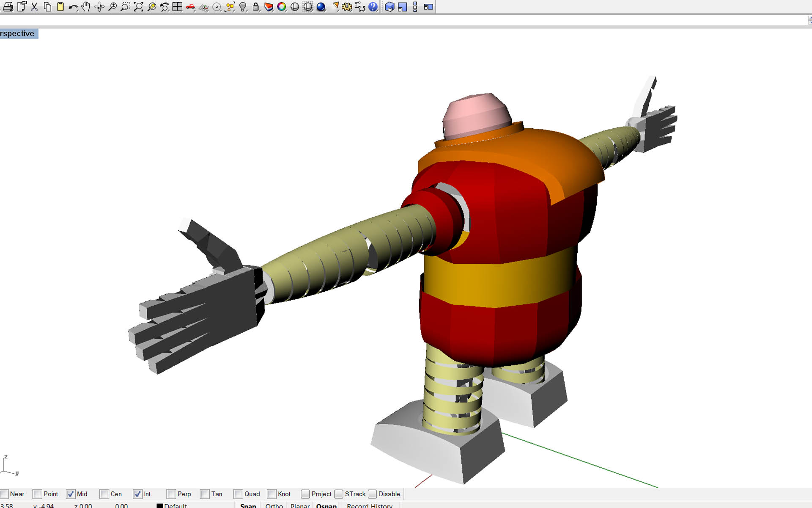Click the blue sphere Render icon
812x508 pixels.
tap(321, 7)
